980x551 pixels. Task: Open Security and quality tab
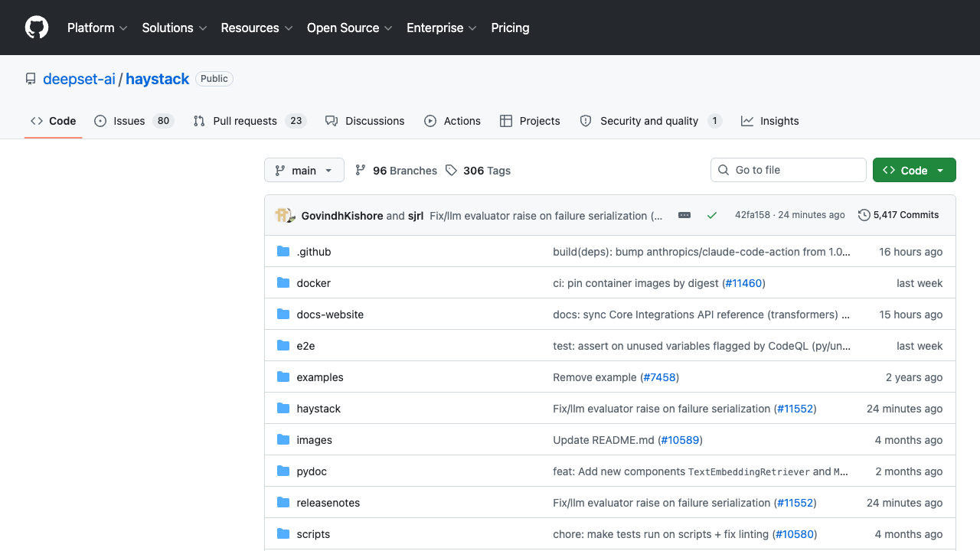(651, 121)
